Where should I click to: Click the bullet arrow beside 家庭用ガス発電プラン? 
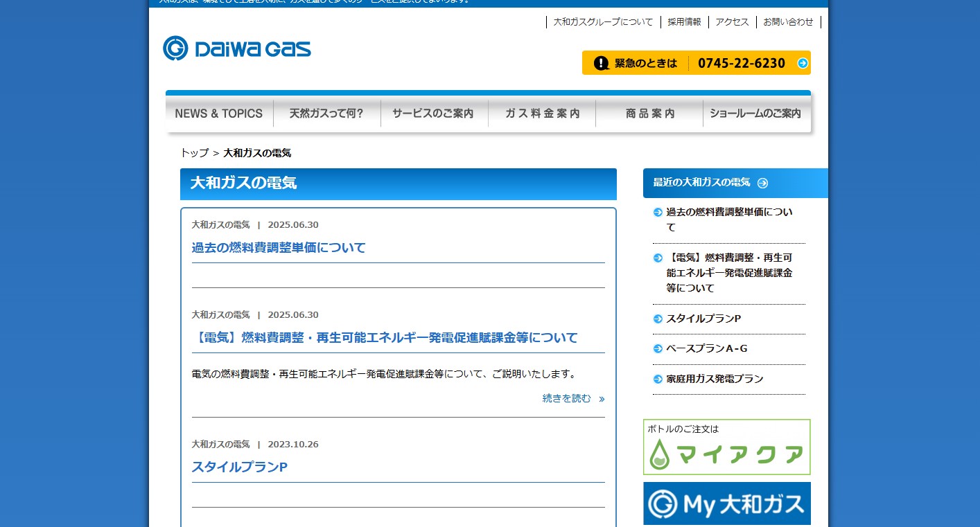point(658,379)
